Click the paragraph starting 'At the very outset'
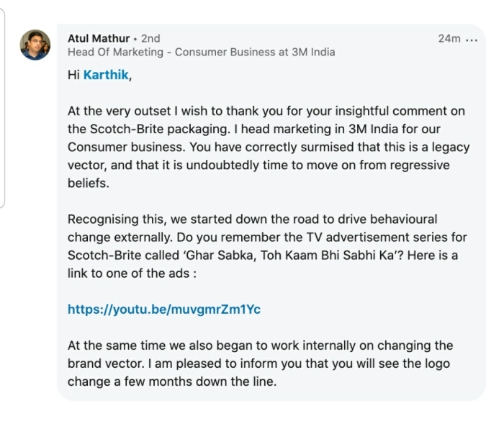 pos(269,147)
